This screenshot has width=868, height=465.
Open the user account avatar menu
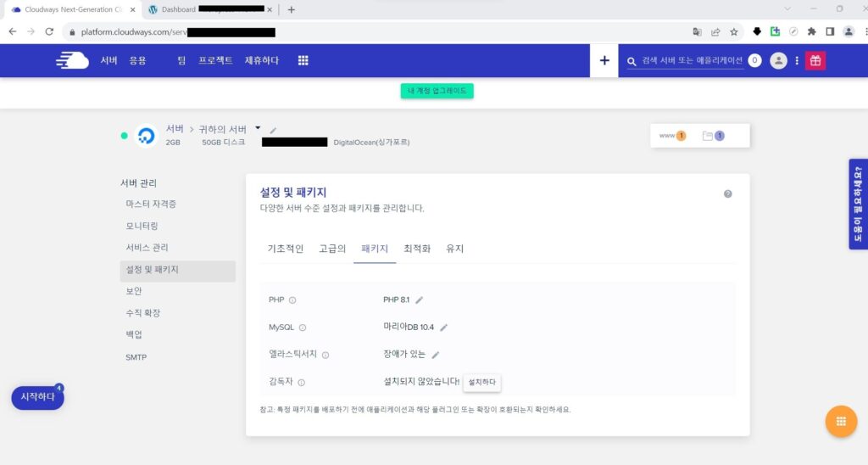778,60
